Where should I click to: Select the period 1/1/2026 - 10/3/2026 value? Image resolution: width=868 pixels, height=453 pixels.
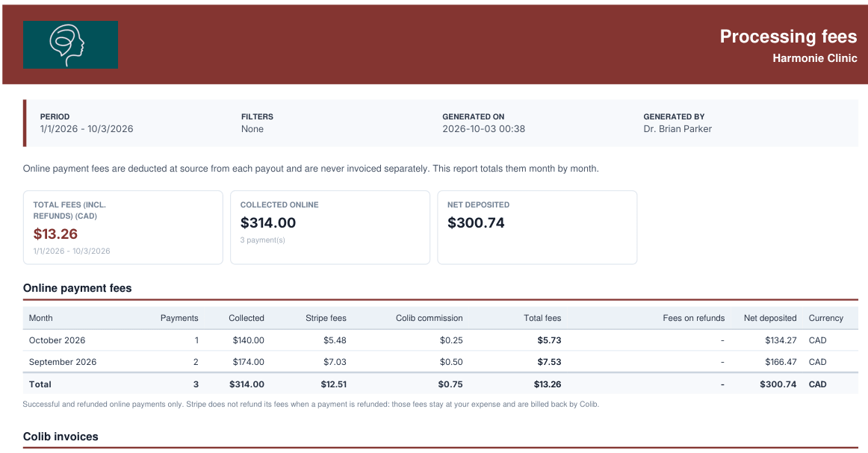click(x=87, y=129)
